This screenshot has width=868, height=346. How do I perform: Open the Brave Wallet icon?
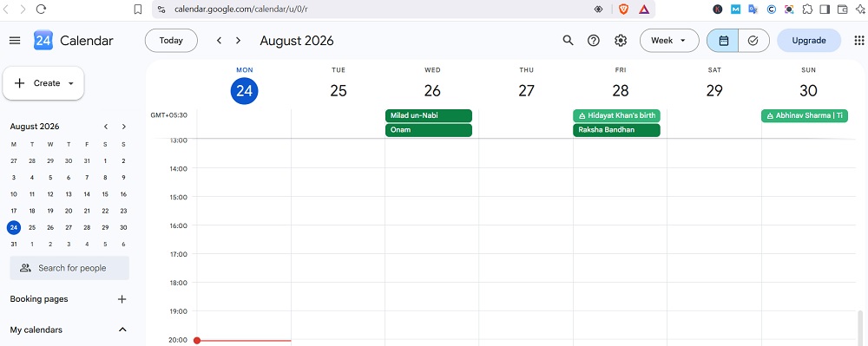click(x=843, y=9)
